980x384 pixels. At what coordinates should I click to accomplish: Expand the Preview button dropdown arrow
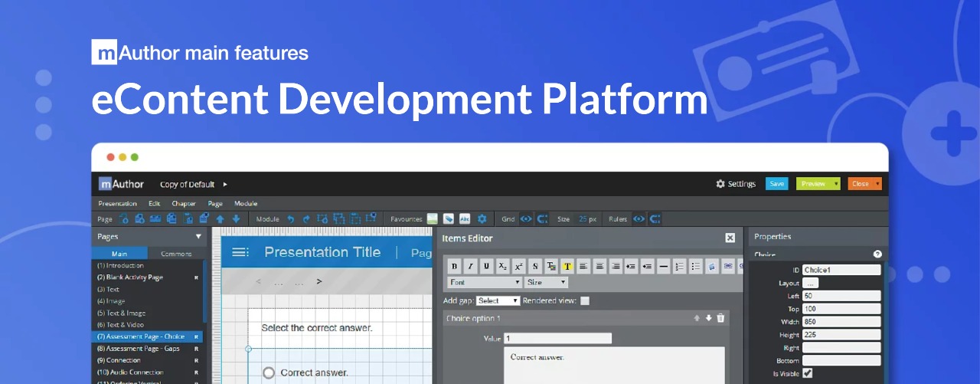837,184
